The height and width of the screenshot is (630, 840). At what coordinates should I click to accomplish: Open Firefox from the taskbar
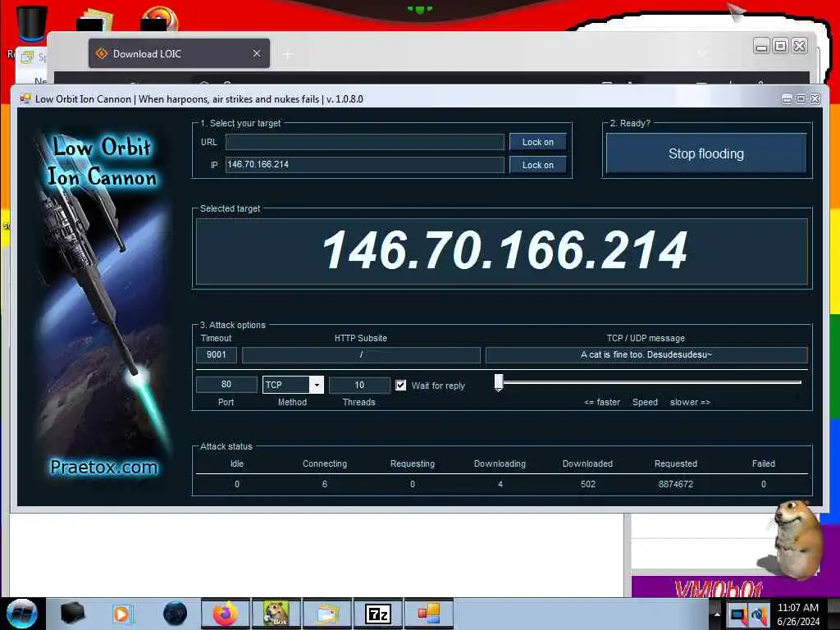click(x=226, y=614)
